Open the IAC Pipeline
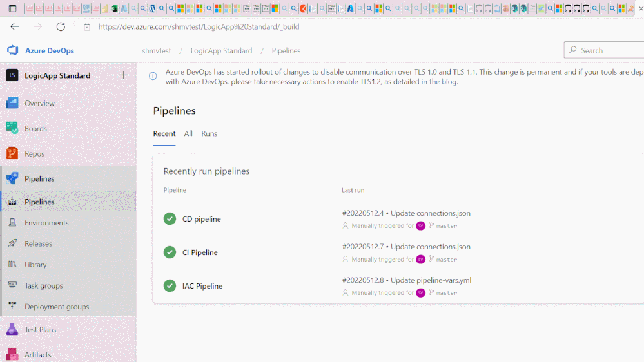The height and width of the screenshot is (362, 644). 202,286
